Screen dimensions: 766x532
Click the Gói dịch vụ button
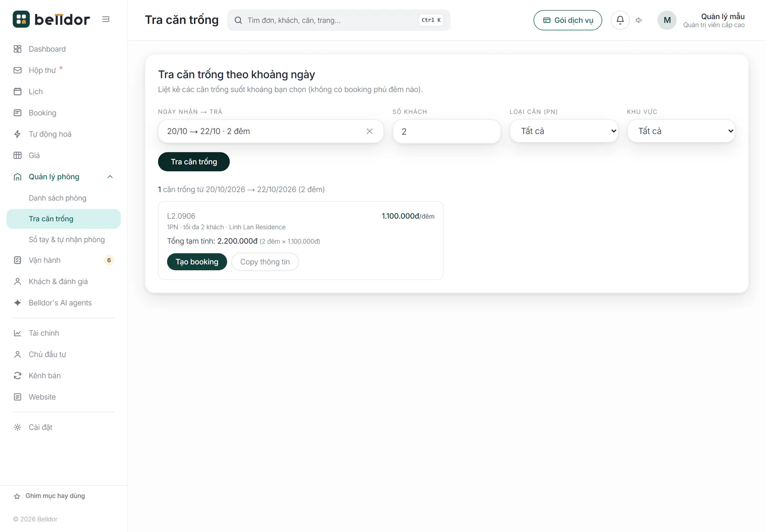pyautogui.click(x=568, y=20)
